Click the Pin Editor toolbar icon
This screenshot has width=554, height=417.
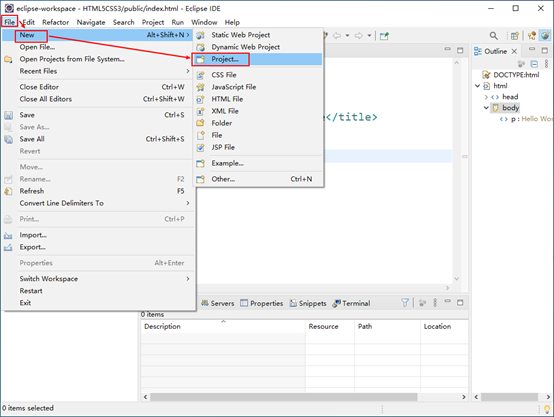click(384, 36)
